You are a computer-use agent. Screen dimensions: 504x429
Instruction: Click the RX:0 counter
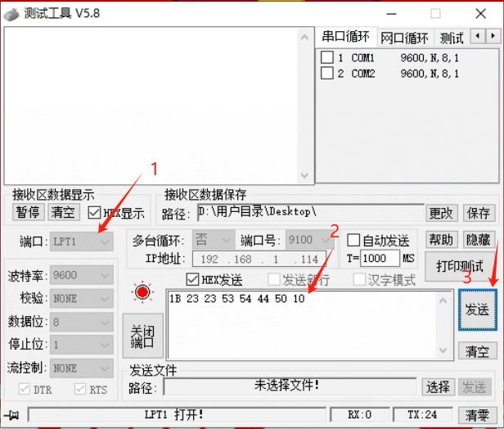pyautogui.click(x=360, y=415)
